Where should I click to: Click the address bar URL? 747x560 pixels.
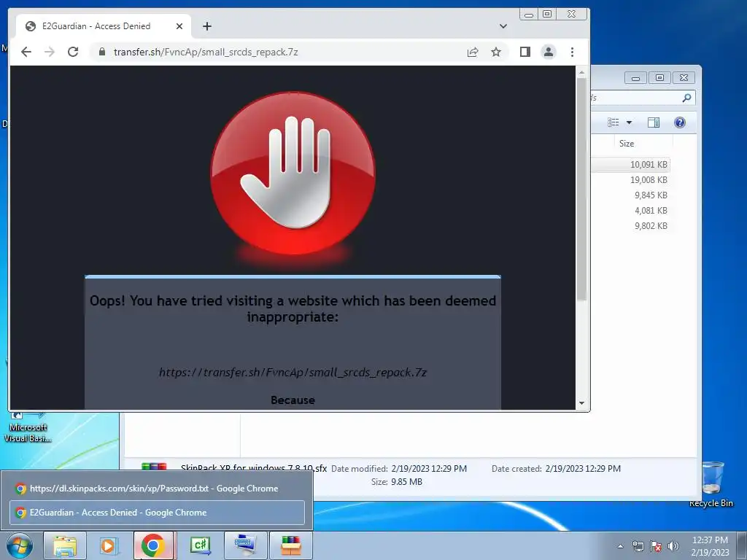tap(206, 52)
